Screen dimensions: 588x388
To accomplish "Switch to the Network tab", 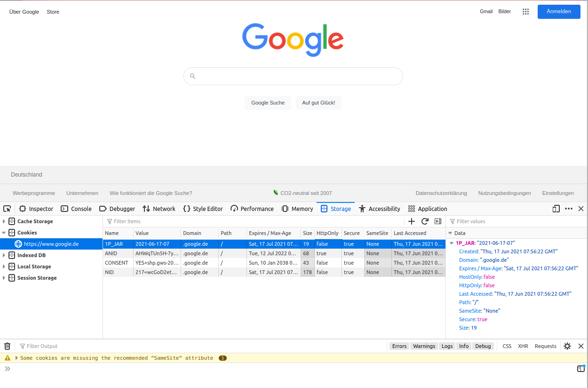I will 159,209.
